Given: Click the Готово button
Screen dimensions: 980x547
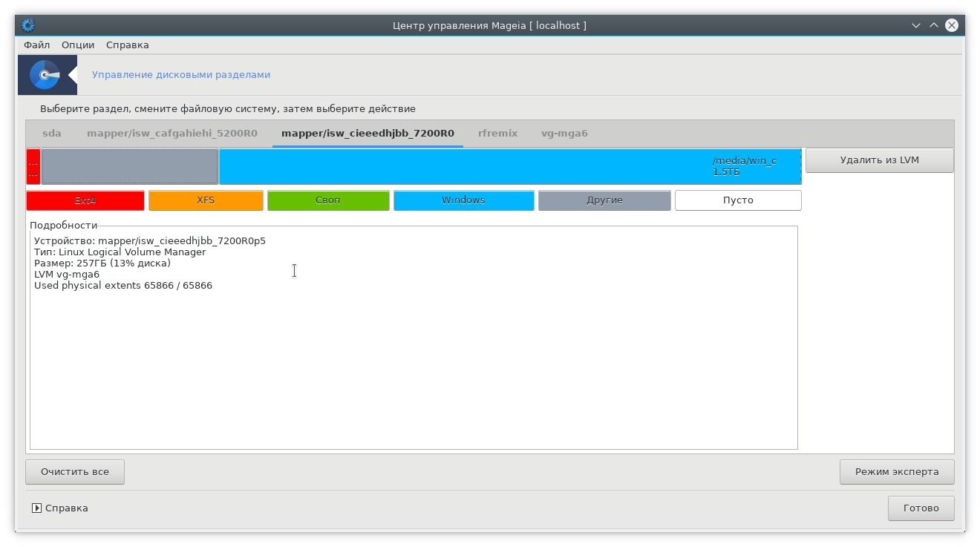Looking at the screenshot, I should click(x=921, y=508).
